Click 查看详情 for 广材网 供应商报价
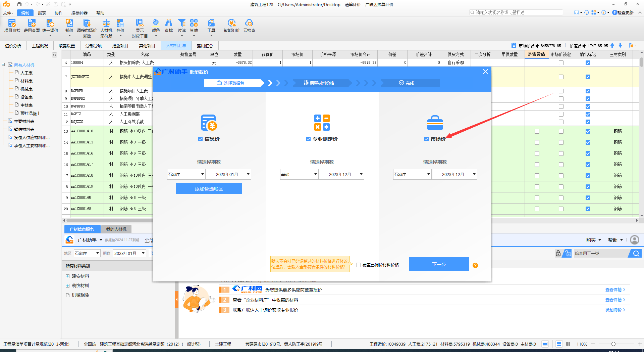 (x=615, y=290)
